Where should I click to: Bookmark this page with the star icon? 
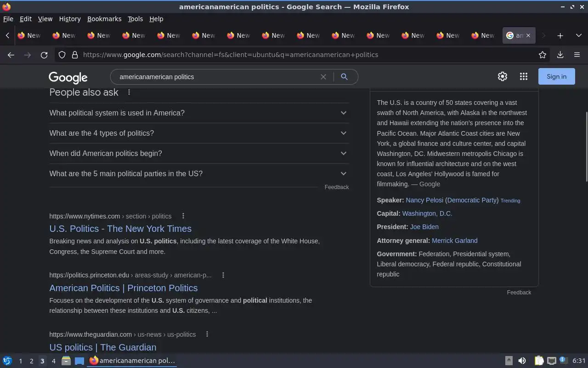[x=543, y=55]
